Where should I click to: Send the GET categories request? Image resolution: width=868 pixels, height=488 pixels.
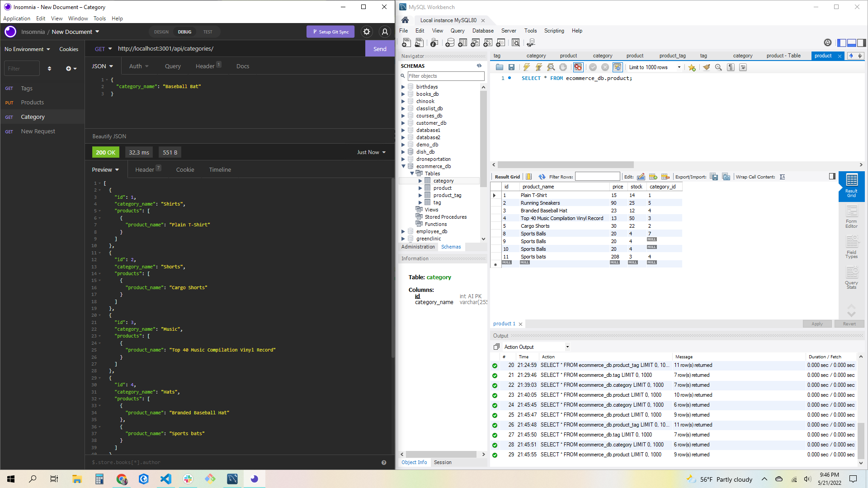coord(380,48)
